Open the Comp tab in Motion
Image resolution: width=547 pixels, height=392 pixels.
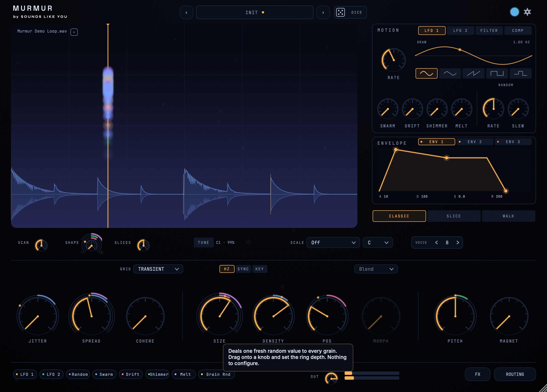[518, 31]
